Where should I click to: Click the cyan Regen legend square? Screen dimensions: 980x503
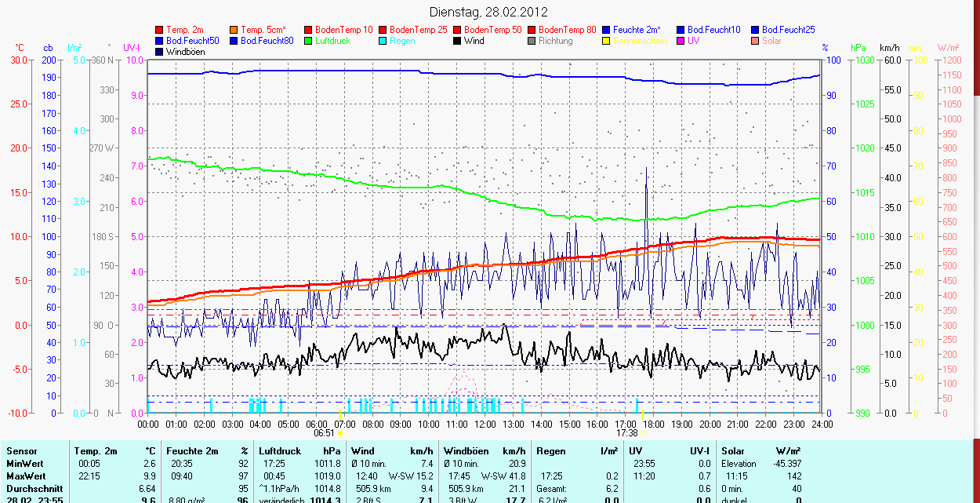[x=383, y=41]
